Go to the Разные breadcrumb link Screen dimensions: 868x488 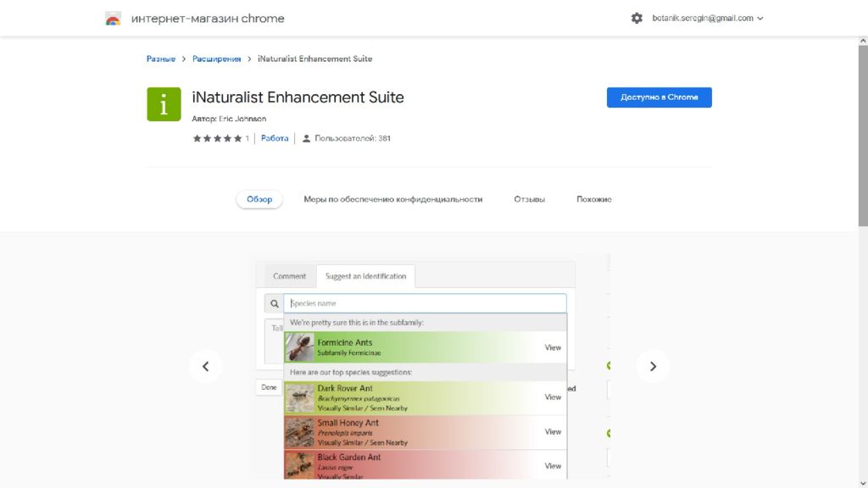pos(160,58)
